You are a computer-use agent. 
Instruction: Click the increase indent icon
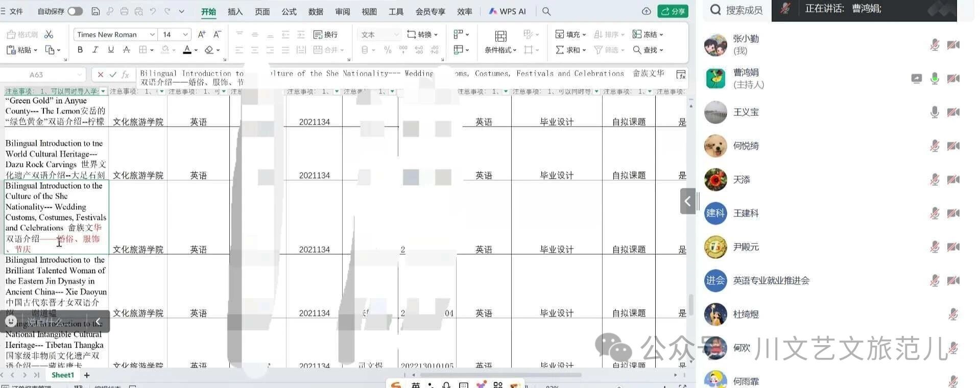pyautogui.click(x=301, y=34)
